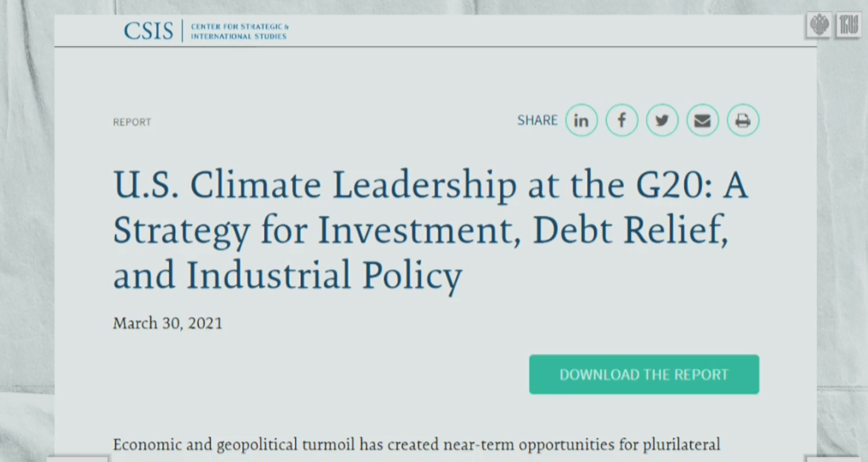Click the SHARE label beside the social icons
Viewport: 868px width, 462px height.
pyautogui.click(x=537, y=121)
